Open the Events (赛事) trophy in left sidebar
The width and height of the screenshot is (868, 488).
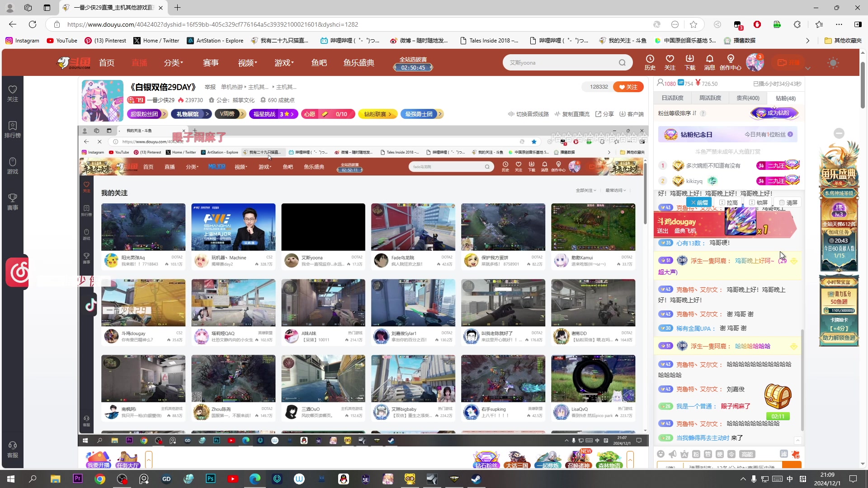click(x=13, y=202)
